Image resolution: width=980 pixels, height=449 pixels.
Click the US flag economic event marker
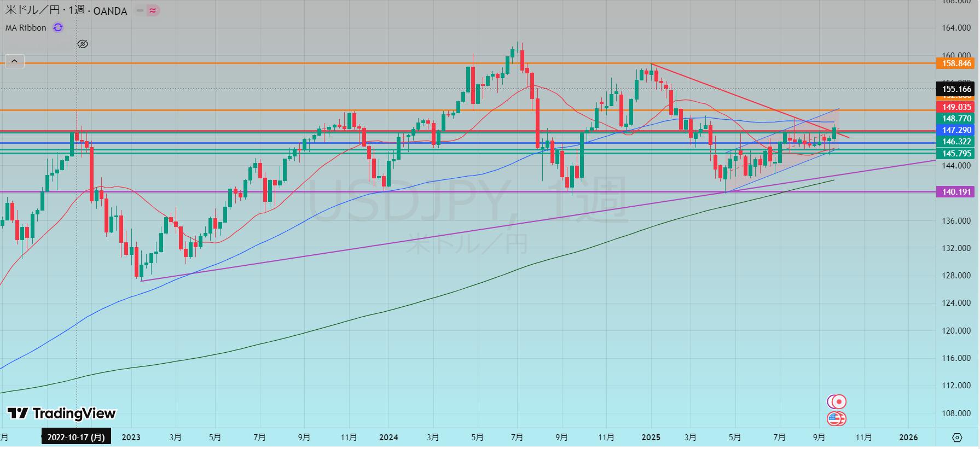tap(836, 419)
